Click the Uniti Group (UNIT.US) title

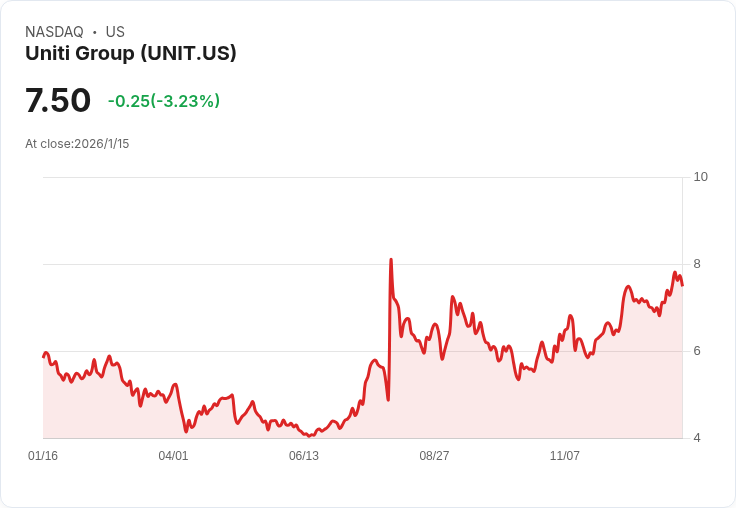click(130, 53)
